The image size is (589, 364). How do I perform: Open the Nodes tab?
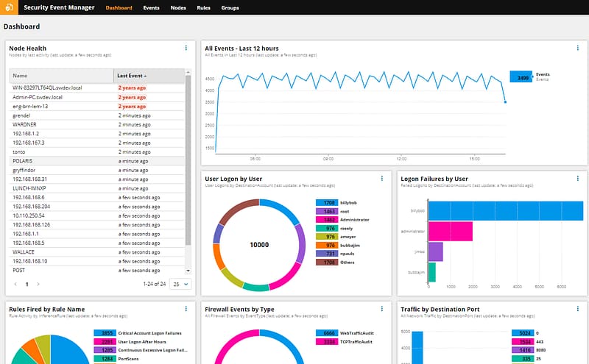click(x=178, y=7)
